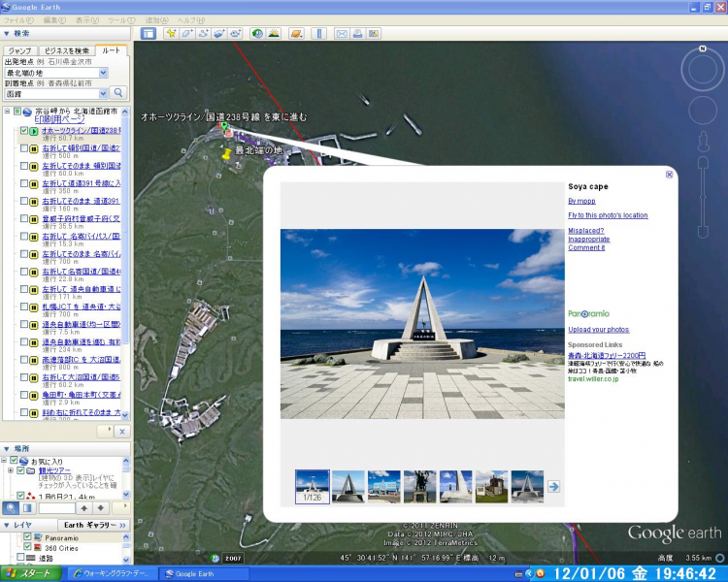
Task: Click the play tour button below results
Action: click(x=106, y=432)
